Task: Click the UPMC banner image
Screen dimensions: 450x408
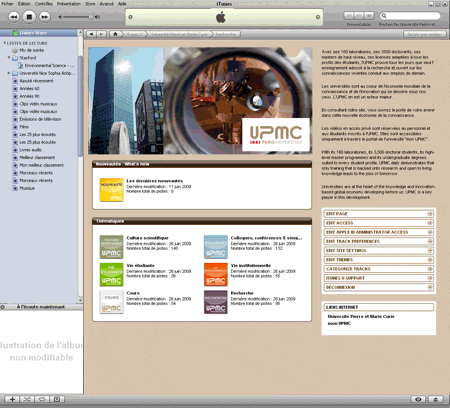Action: click(200, 100)
